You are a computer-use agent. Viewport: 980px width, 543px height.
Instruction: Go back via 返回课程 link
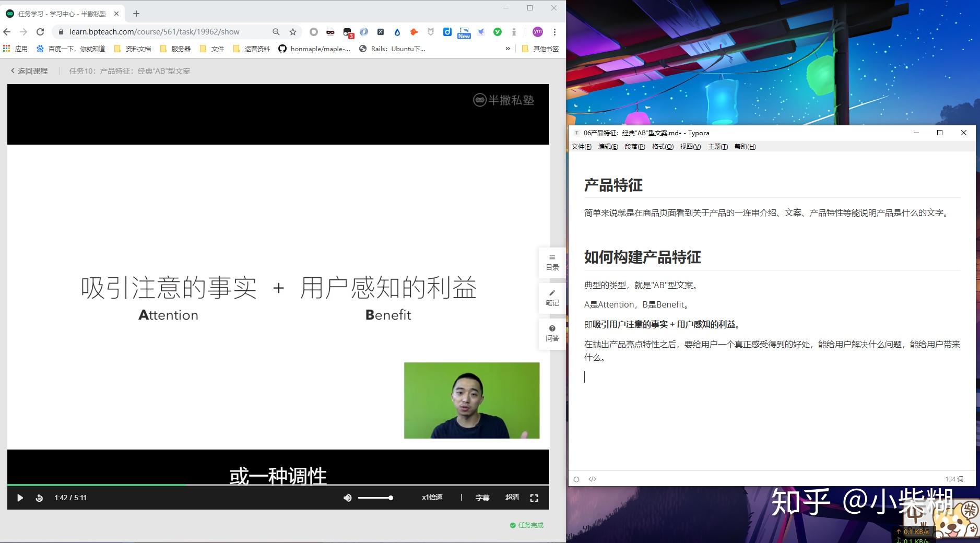click(x=29, y=71)
